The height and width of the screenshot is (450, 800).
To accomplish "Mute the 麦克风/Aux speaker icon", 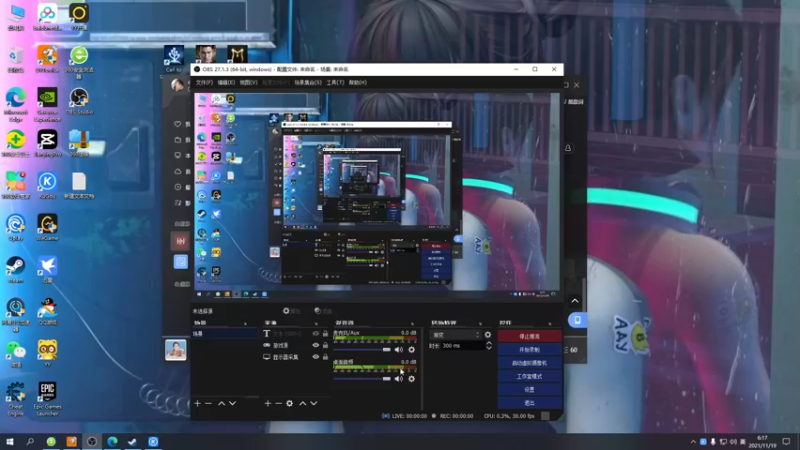I will [x=398, y=349].
